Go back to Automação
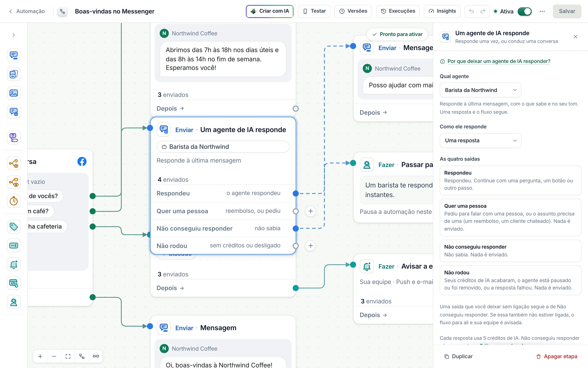The height and width of the screenshot is (368, 588). pos(27,11)
